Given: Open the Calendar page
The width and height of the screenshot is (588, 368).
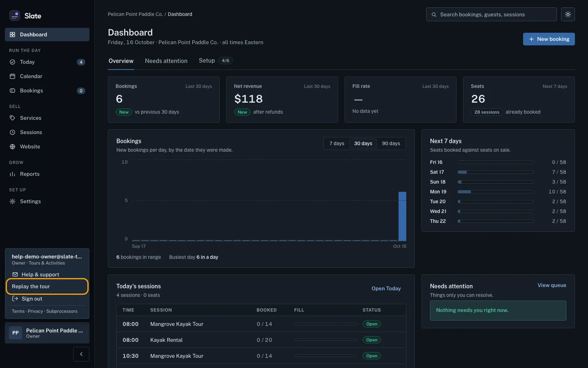Looking at the screenshot, I should coord(47,76).
